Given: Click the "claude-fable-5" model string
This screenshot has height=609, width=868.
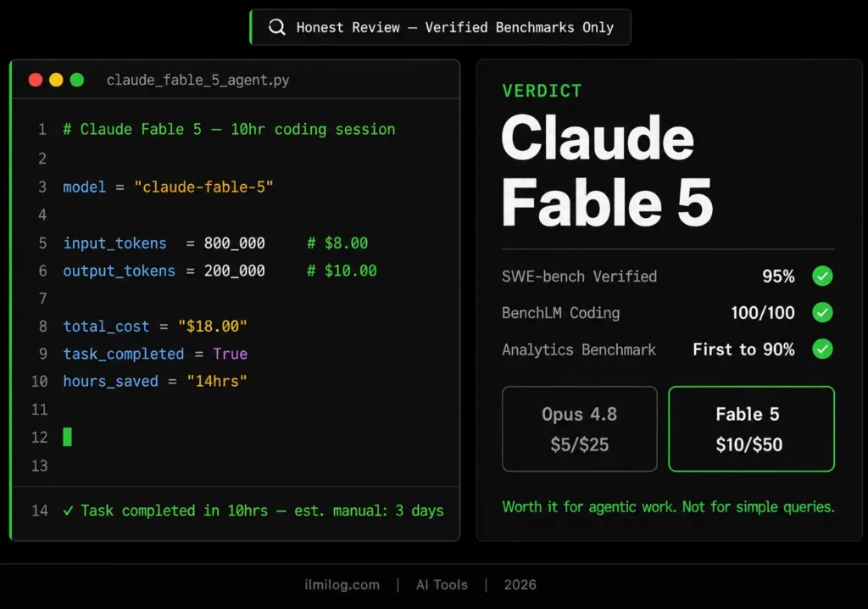Looking at the screenshot, I should pyautogui.click(x=203, y=187).
